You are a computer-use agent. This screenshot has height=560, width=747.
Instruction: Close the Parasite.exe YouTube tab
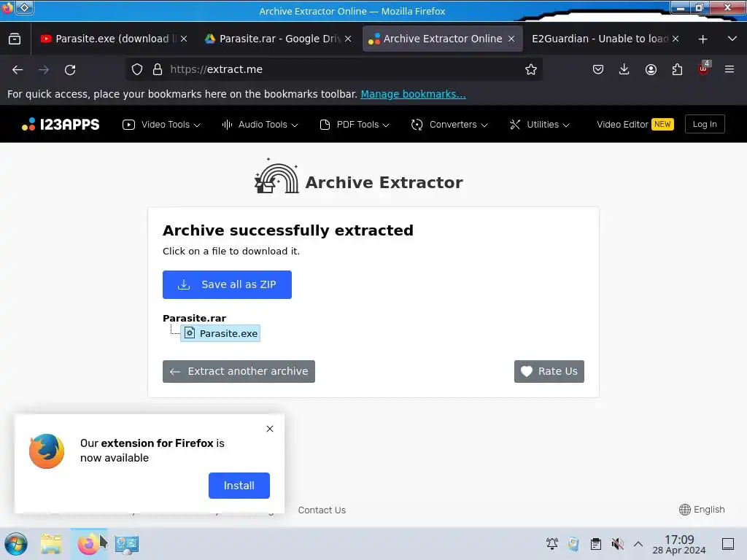[184, 39]
